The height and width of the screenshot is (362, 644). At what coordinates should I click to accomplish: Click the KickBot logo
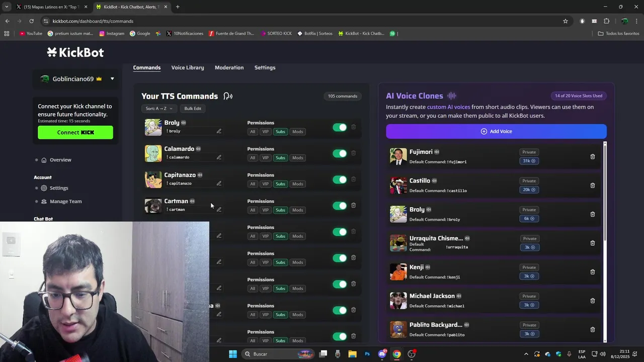pyautogui.click(x=75, y=52)
